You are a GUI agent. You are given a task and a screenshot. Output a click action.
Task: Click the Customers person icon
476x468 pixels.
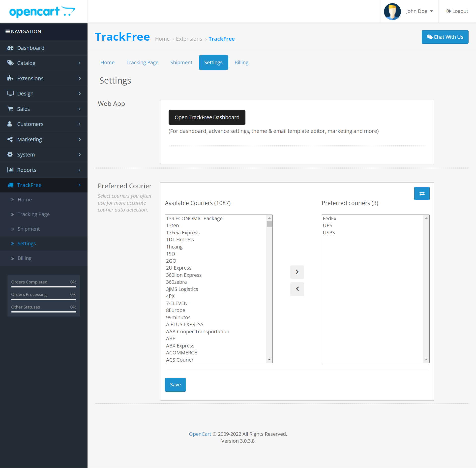[10, 124]
